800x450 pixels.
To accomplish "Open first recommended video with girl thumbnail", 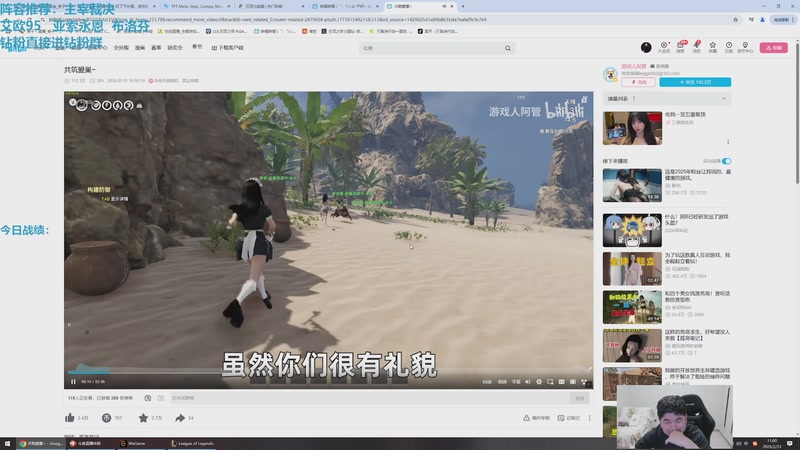I will 632,128.
